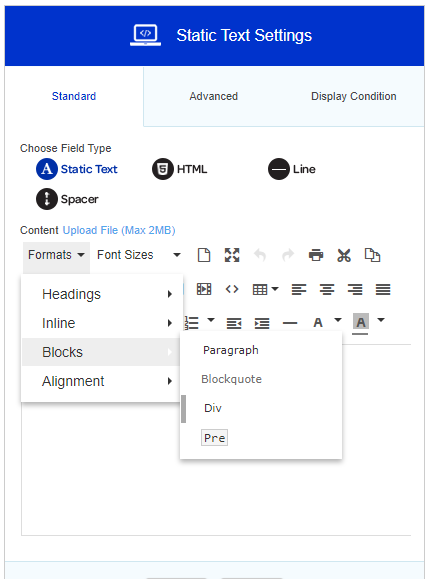This screenshot has height=579, width=433.
Task: Insert horizontal line
Action: coord(290,323)
